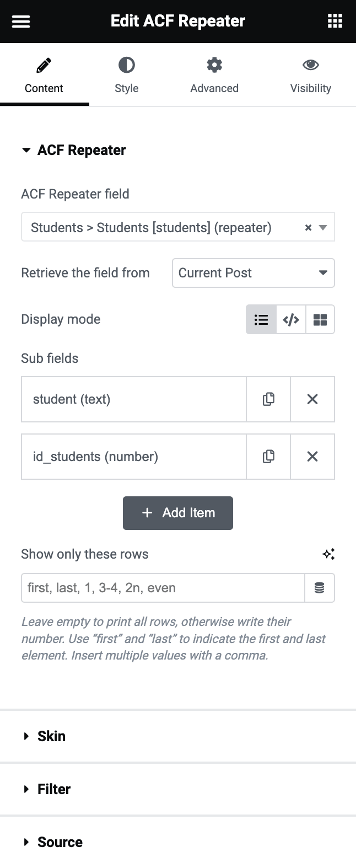
Task: Switch to HTML code display mode
Action: coord(291,319)
